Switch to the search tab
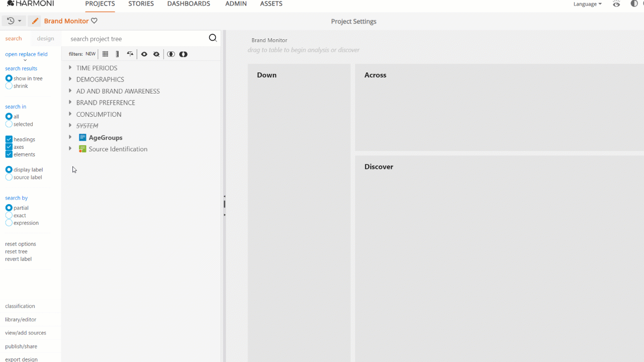The image size is (644, 362). tap(14, 38)
